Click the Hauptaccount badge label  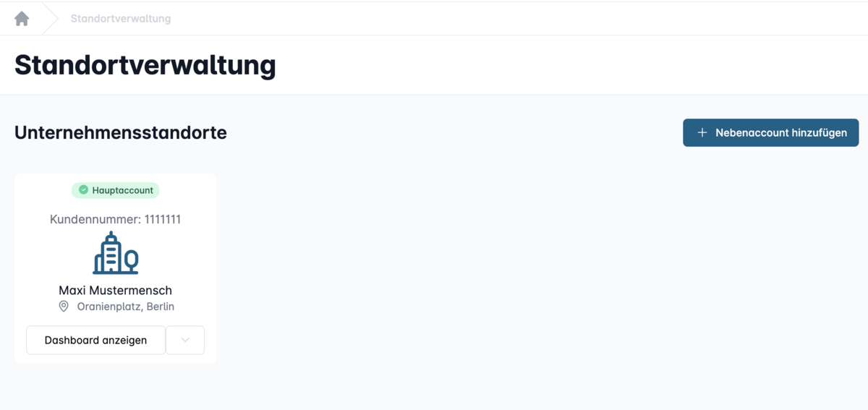122,190
